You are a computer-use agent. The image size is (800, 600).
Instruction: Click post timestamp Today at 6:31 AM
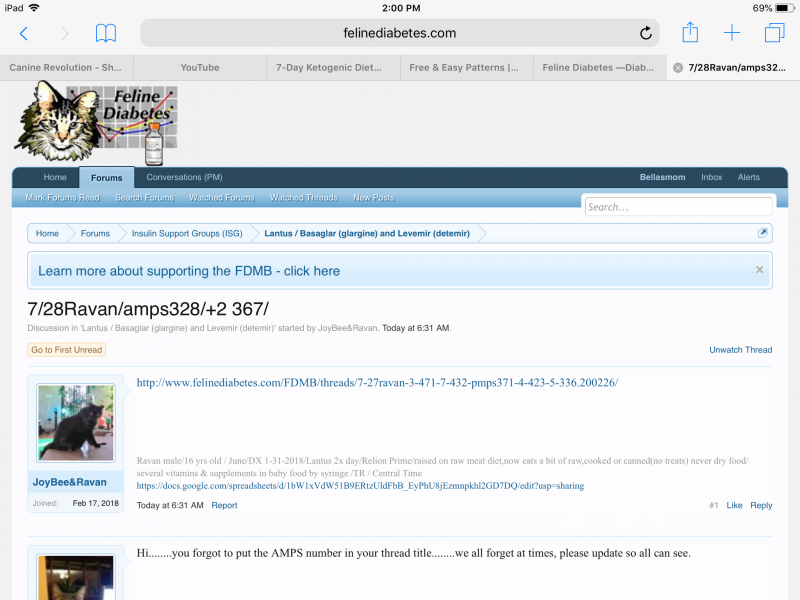click(170, 505)
